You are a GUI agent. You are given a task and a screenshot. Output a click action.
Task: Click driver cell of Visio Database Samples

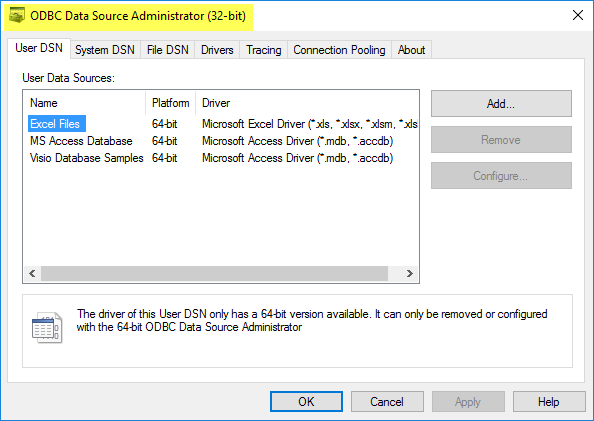[x=297, y=158]
